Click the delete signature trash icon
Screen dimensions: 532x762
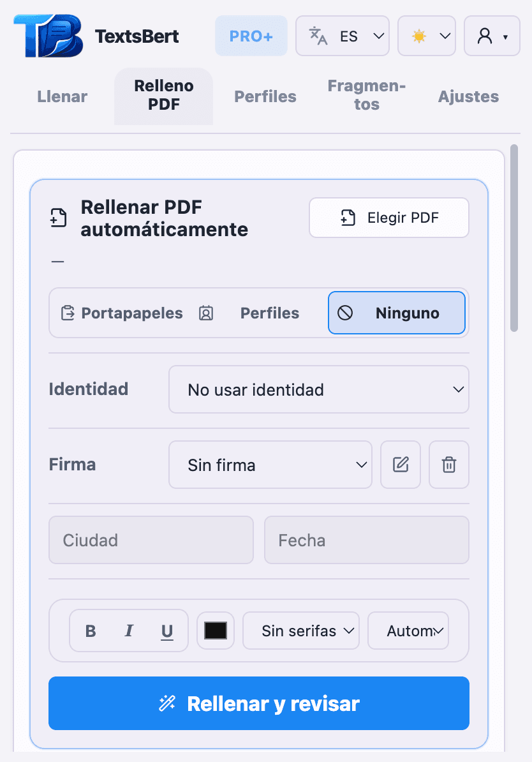point(449,465)
